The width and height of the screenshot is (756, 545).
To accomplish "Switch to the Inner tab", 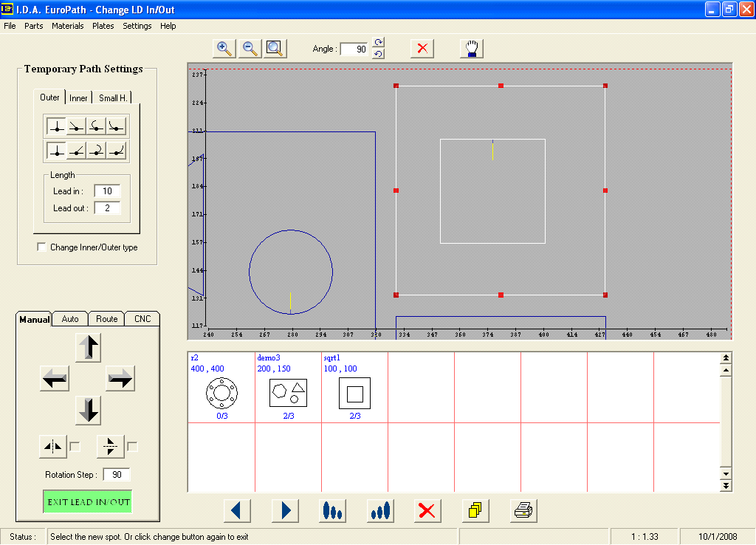I will click(x=78, y=98).
